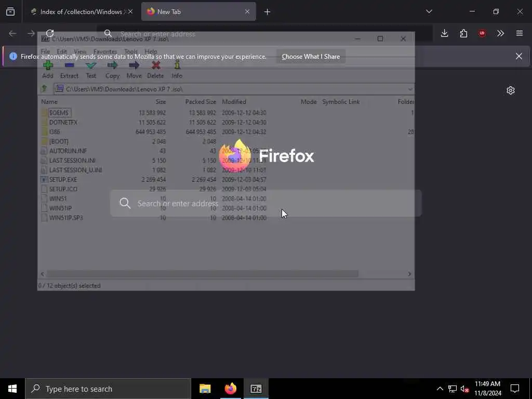Select AUTORUN.INF file
The height and width of the screenshot is (399, 532).
[x=68, y=151]
